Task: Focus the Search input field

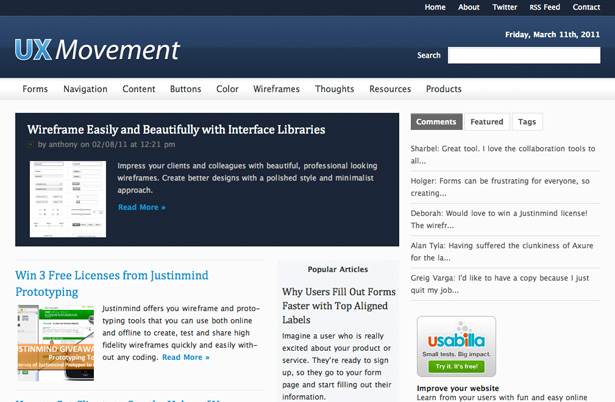Action: coord(524,55)
